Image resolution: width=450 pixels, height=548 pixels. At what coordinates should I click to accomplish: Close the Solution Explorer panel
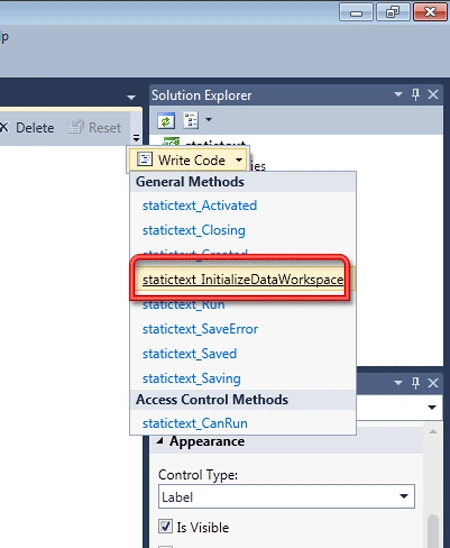433,94
